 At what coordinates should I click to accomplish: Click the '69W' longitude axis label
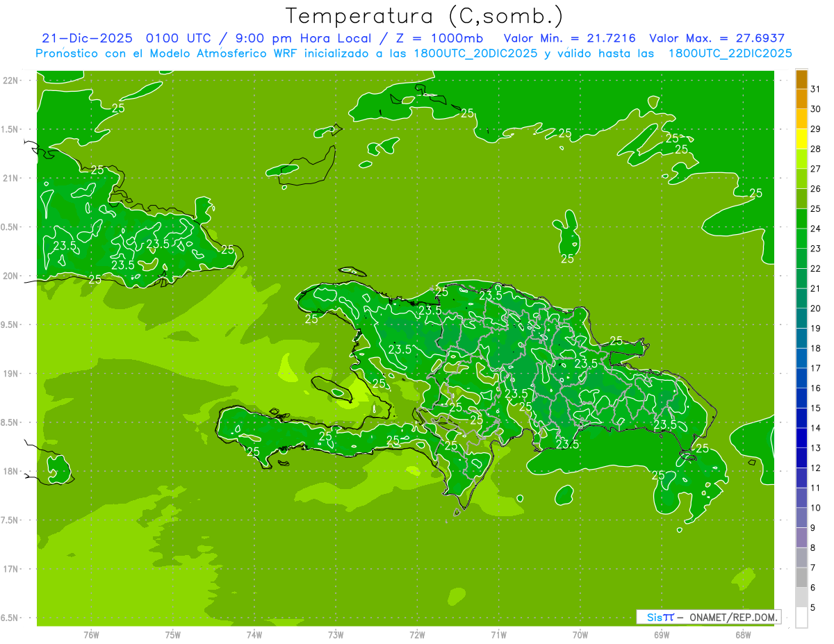tap(661, 634)
